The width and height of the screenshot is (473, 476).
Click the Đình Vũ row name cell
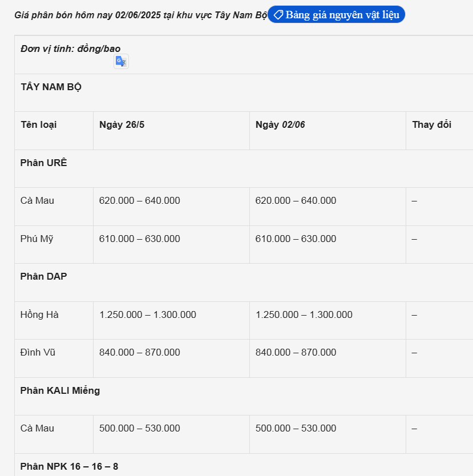point(38,352)
